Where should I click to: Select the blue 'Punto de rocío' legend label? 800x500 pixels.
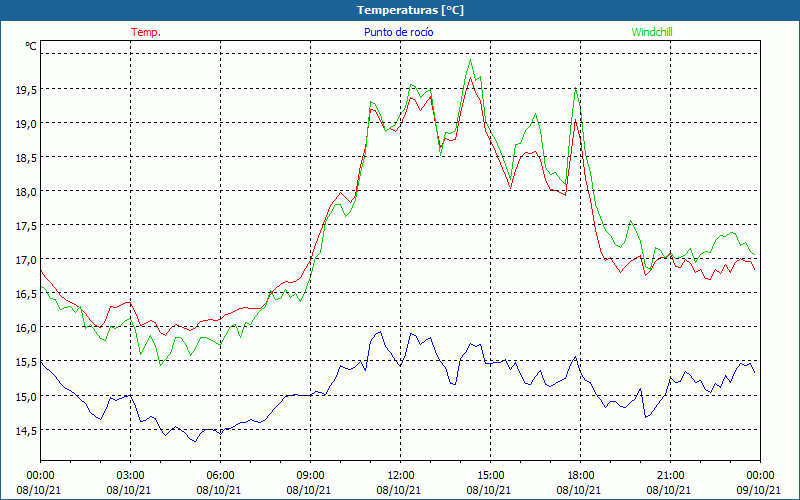(x=398, y=32)
